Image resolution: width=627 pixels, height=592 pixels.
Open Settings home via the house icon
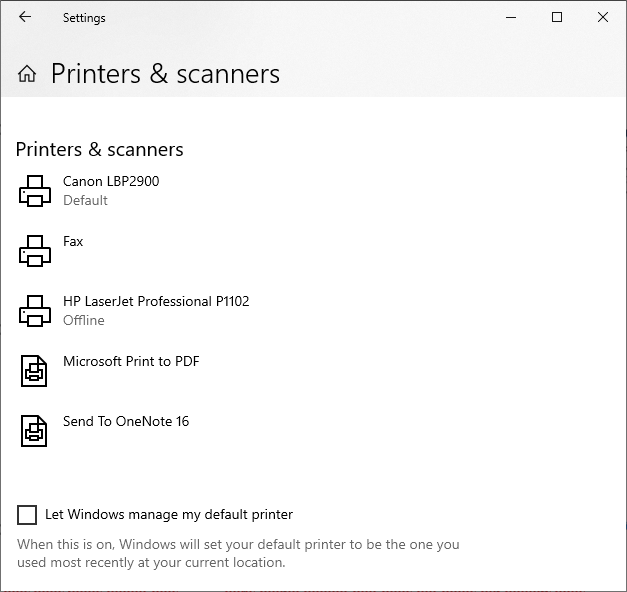(x=27, y=74)
